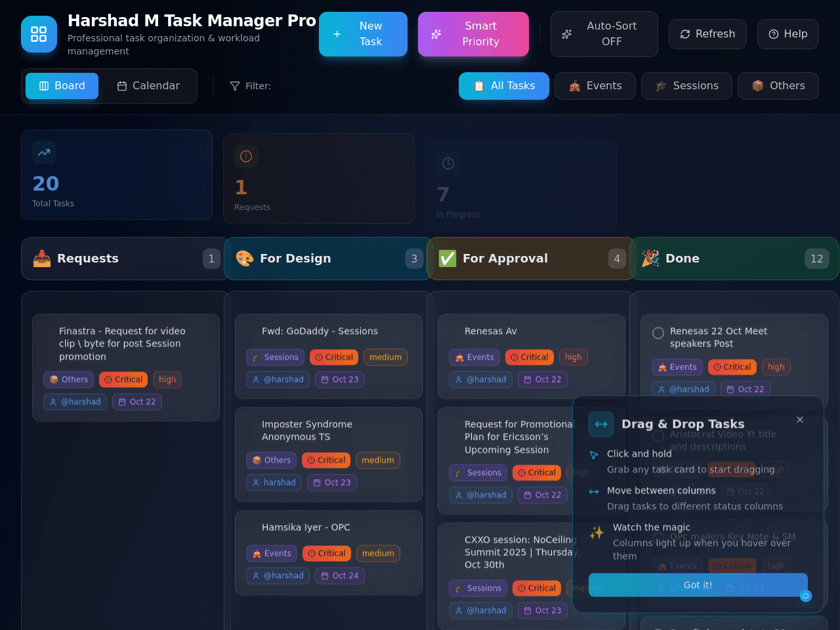
Task: Click high priority tag on Finastra card
Action: click(x=167, y=379)
